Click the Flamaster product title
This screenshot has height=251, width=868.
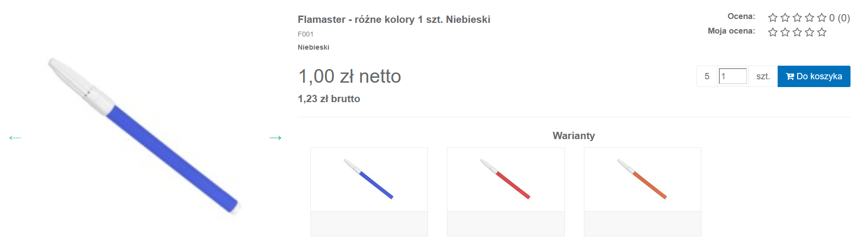(393, 19)
